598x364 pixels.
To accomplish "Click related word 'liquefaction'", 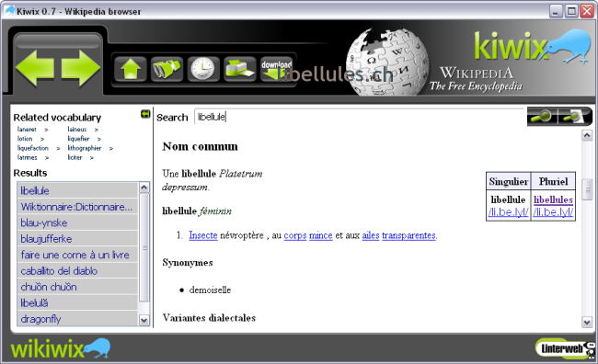I will (x=33, y=148).
